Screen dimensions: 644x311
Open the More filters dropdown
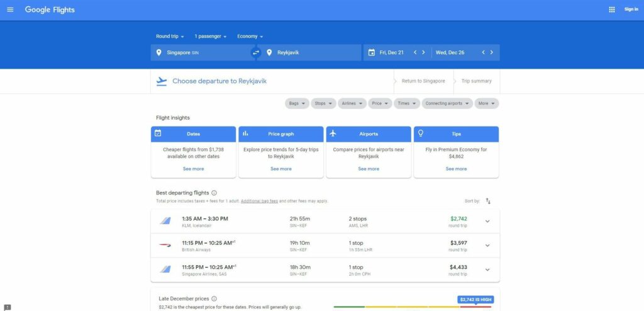tap(487, 104)
